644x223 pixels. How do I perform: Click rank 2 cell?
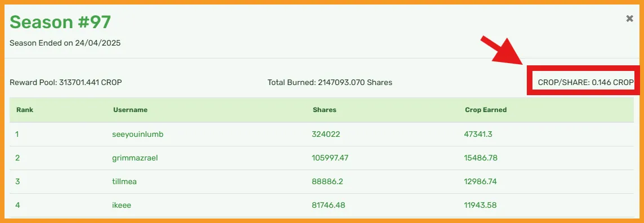(17, 158)
